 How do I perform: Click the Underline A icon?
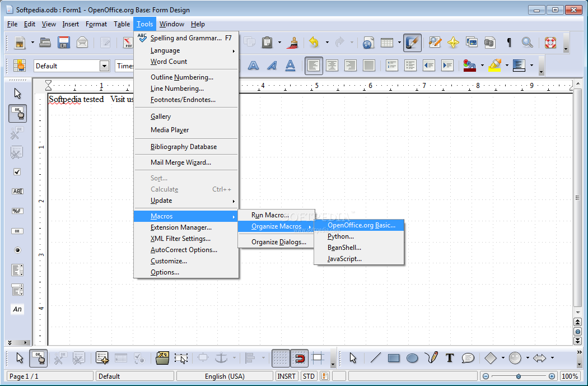290,66
